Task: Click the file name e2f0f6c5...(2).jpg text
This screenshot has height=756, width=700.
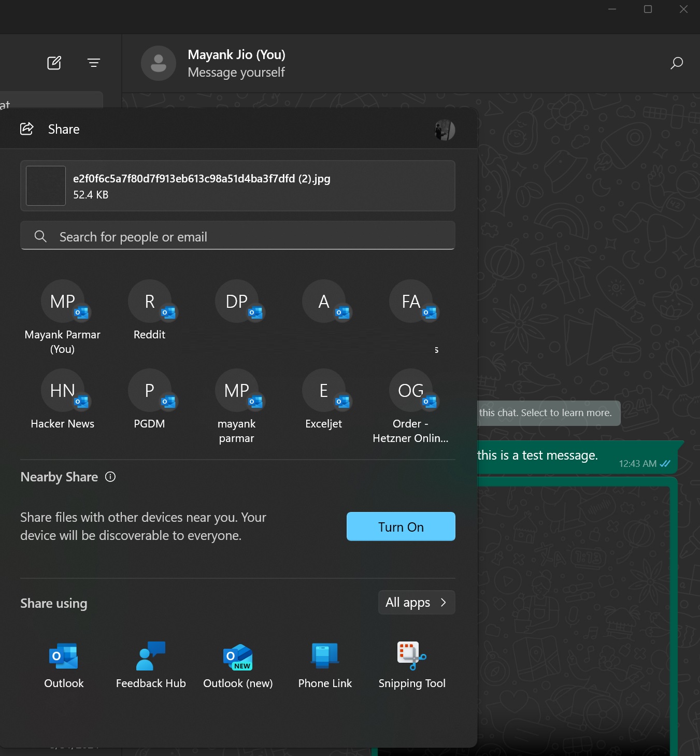Action: click(202, 179)
